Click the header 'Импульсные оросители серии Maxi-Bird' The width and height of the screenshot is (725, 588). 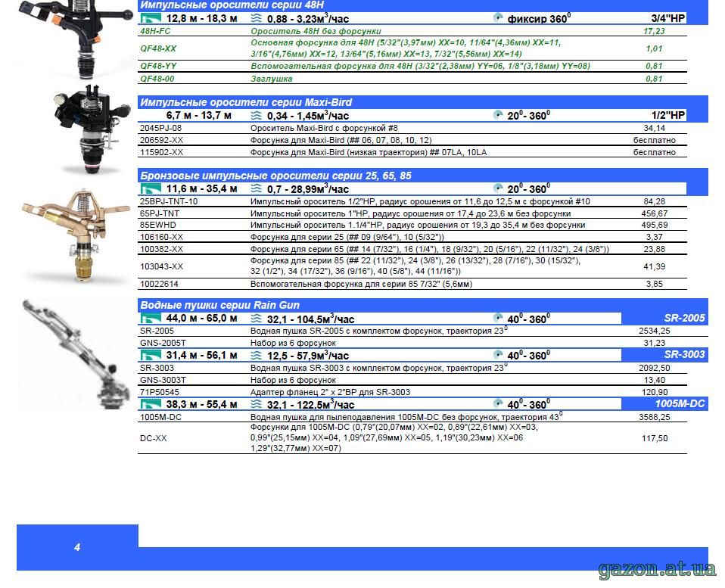click(x=246, y=102)
